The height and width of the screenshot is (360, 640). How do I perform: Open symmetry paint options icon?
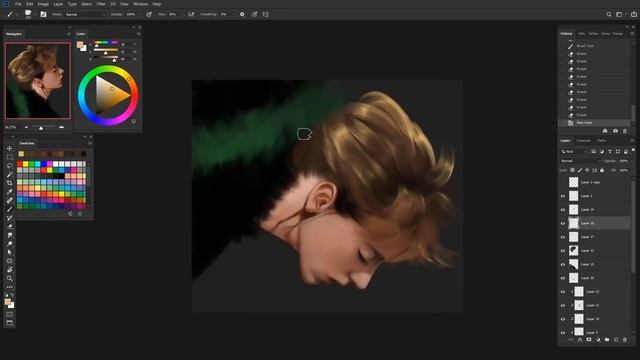[x=266, y=14]
